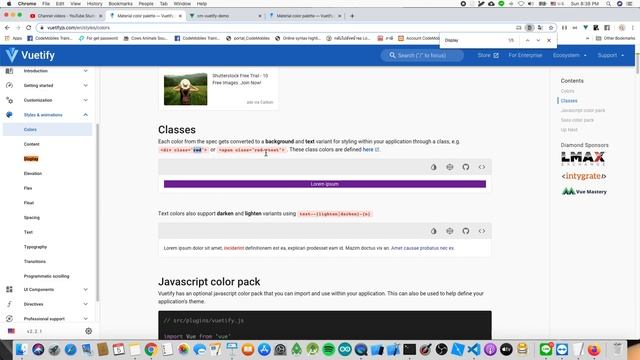Open settings gear in sidebar footer
The width and height of the screenshot is (640, 360).
[89, 331]
